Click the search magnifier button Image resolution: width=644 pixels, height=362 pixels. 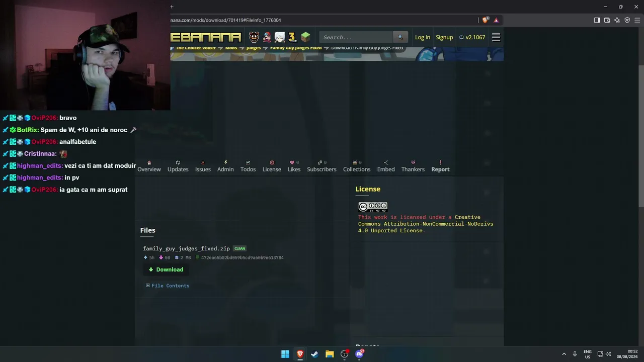(400, 37)
